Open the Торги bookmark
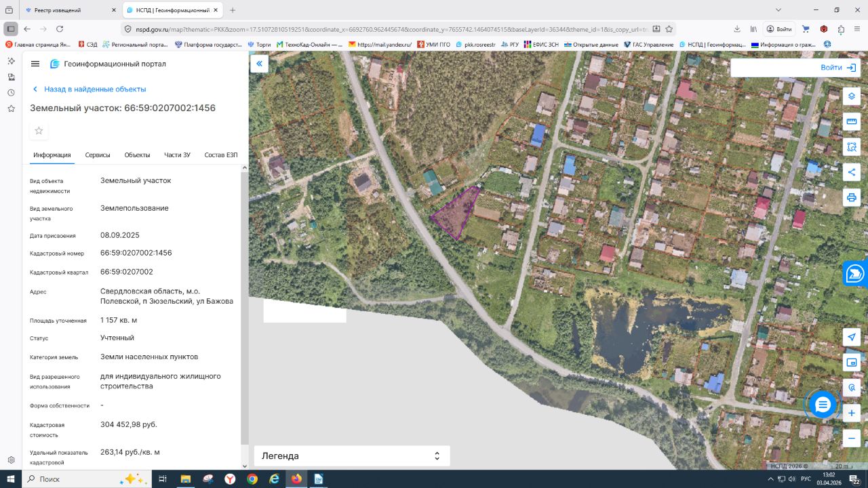The width and height of the screenshot is (868, 488). [x=260, y=45]
